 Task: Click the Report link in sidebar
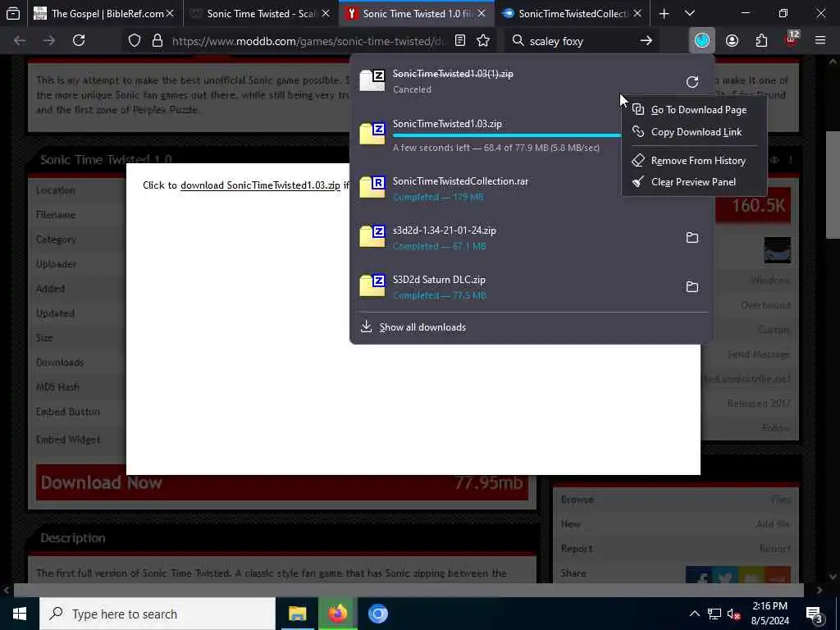point(774,549)
